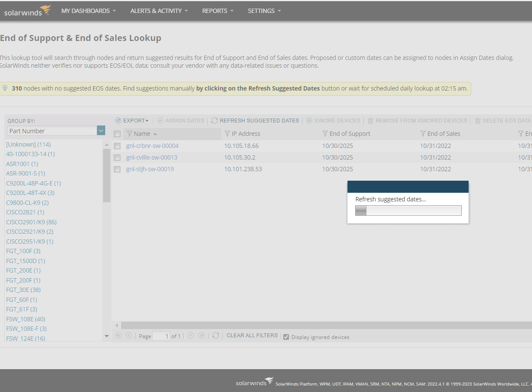The height and width of the screenshot is (392, 532).
Task: Select the 40-1000133-14 (1) group
Action: click(30, 154)
